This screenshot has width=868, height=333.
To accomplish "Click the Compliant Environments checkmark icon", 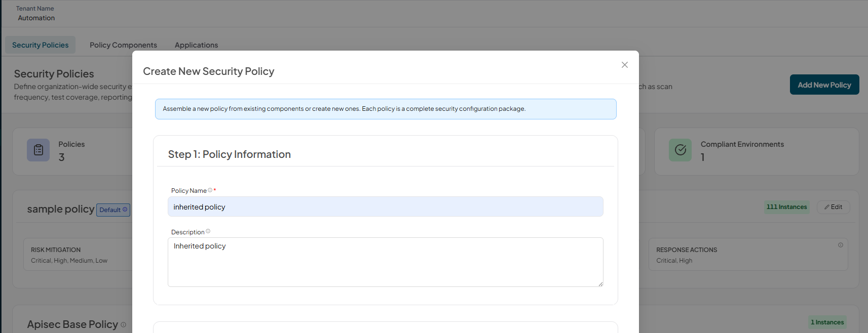I will (x=680, y=150).
